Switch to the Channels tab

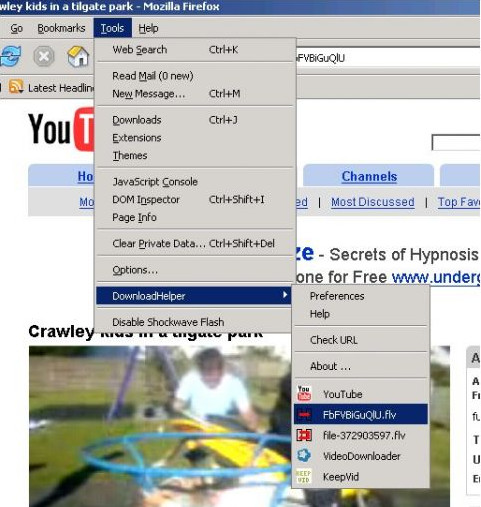[x=369, y=176]
